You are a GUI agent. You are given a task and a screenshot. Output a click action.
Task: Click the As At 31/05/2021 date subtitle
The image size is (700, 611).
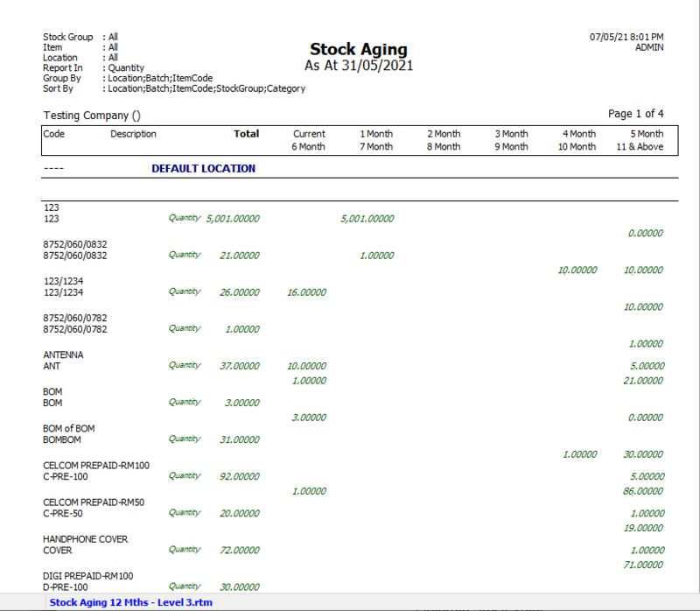pyautogui.click(x=358, y=66)
